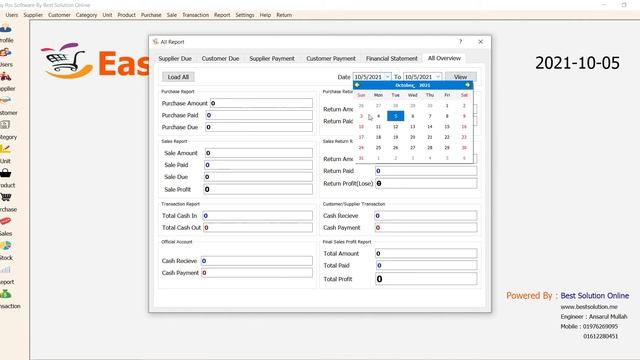Select October 29 in the calendar
The width and height of the screenshot is (640, 360).
pos(447,148)
